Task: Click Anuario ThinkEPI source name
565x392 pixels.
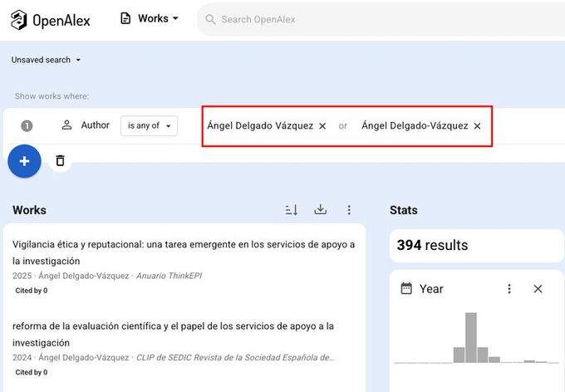Action: 169,276
